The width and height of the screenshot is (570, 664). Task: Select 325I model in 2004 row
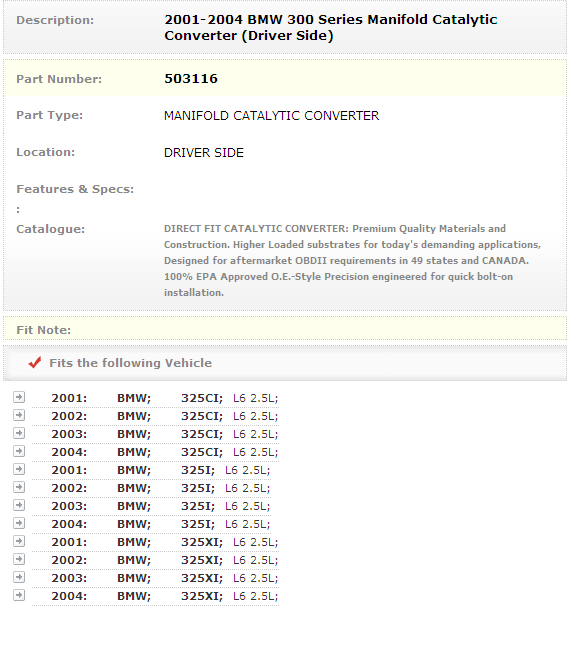tap(198, 524)
